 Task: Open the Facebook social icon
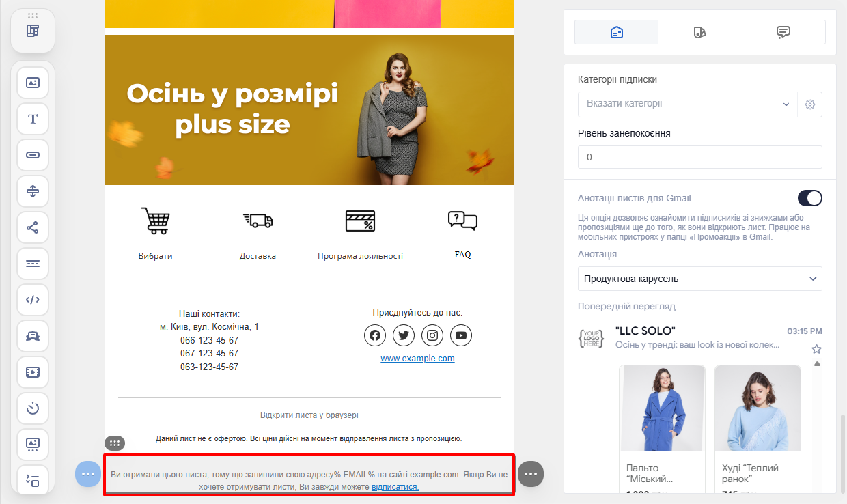pyautogui.click(x=375, y=335)
